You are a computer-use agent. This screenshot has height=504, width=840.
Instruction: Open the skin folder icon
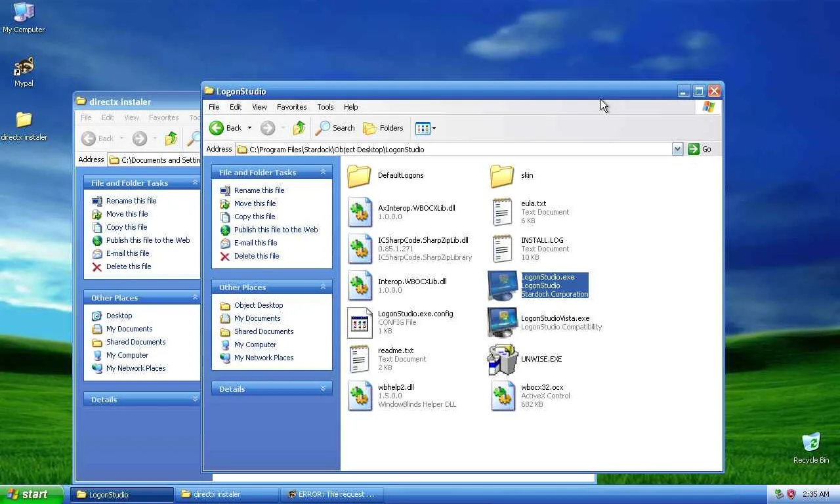502,175
